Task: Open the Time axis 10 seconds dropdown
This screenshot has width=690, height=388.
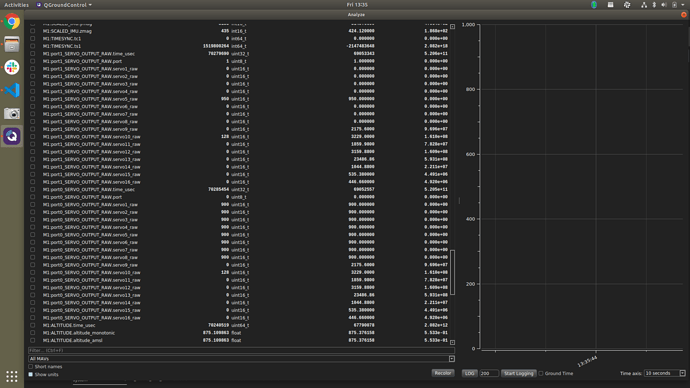Action: point(665,373)
